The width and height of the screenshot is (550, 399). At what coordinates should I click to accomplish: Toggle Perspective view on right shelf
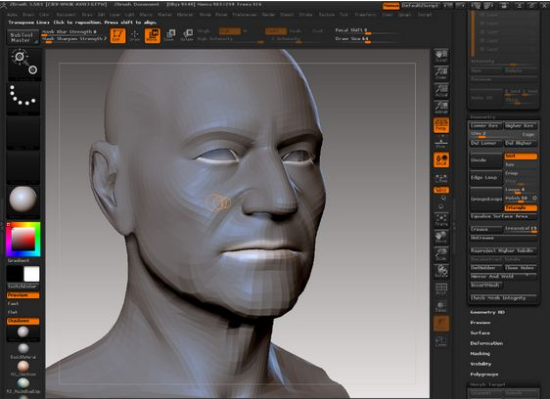coord(441,125)
